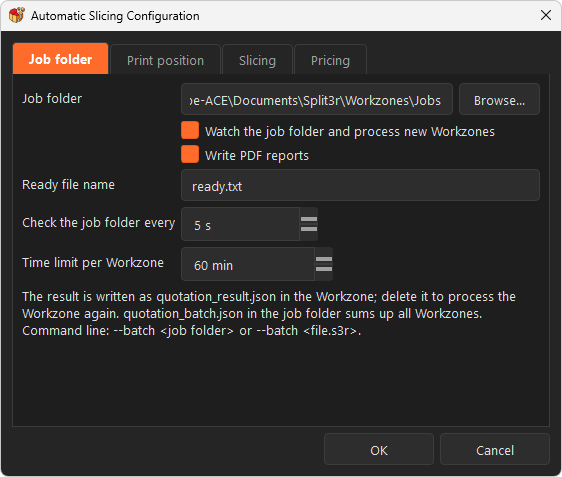Confirm settings with the OK button

tap(379, 450)
